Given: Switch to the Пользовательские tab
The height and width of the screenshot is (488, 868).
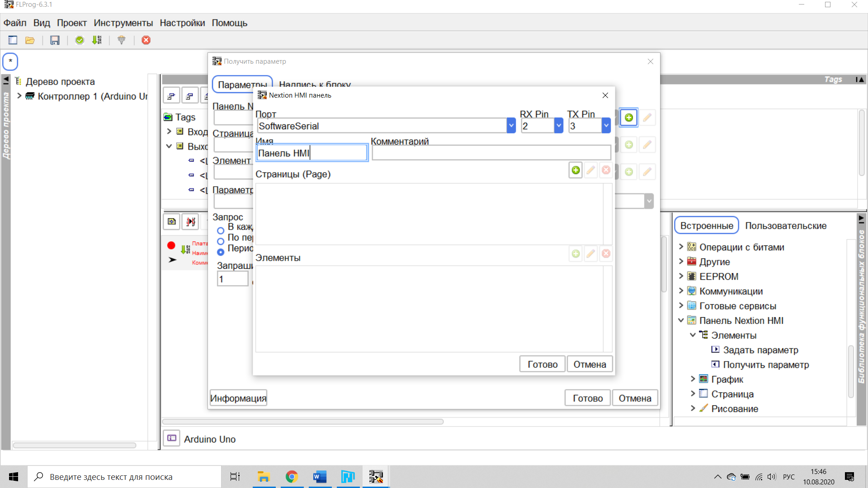Looking at the screenshot, I should [785, 225].
